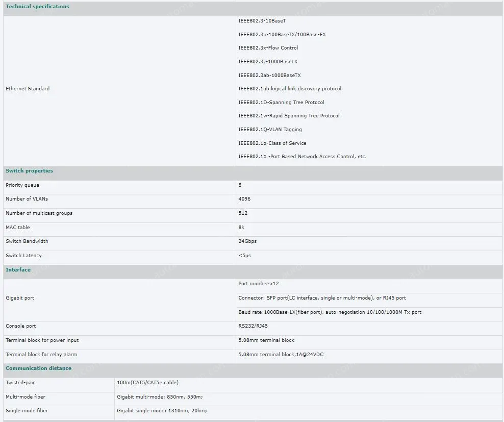This screenshot has width=504, height=422.
Task: Select the Gigabit single mode 1310nm value
Action: (x=162, y=411)
